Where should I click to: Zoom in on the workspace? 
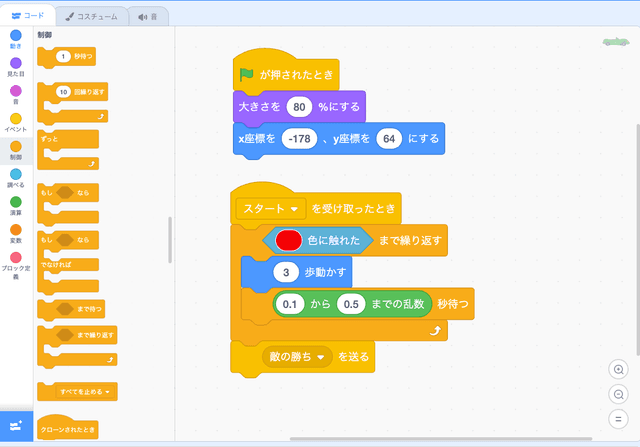click(618, 369)
